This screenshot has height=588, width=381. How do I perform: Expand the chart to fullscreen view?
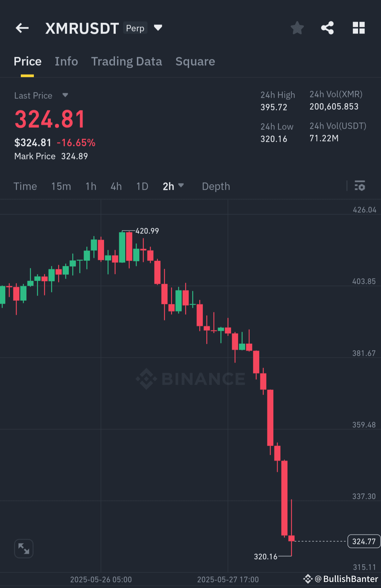pos(24,549)
